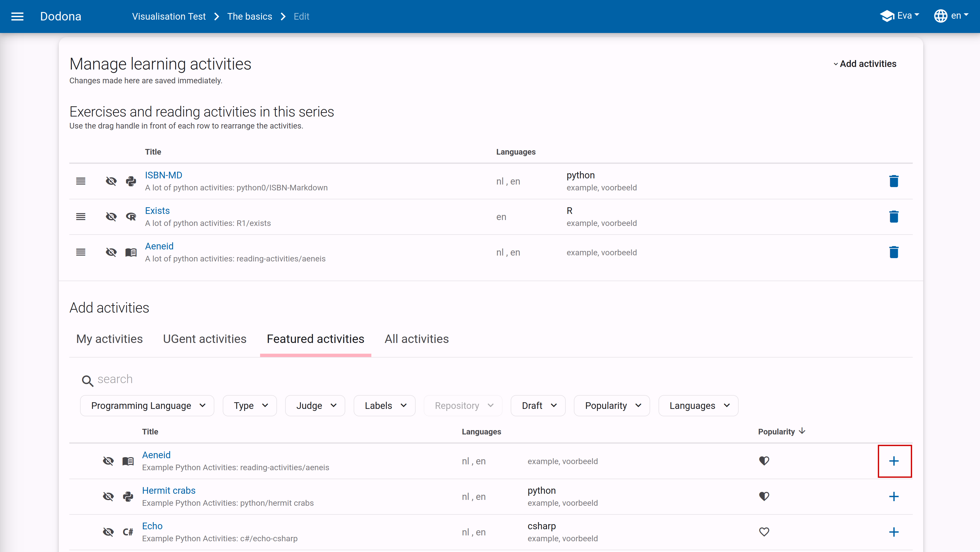Click the Python icon in ISBN-MD row
Screen dimensions: 980x552
coord(131,181)
